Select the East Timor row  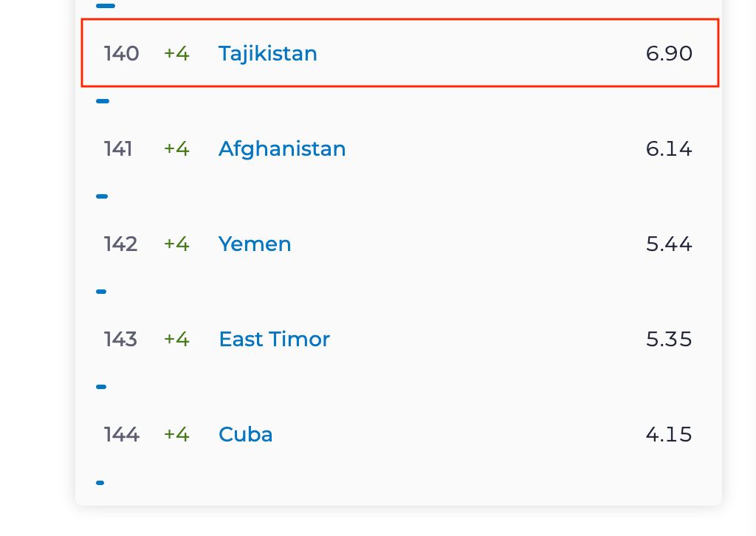pos(274,339)
